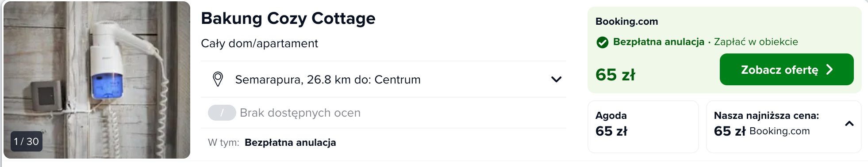Click the Semarapura distance to Centrum text
The image size is (868, 167).
click(x=328, y=80)
